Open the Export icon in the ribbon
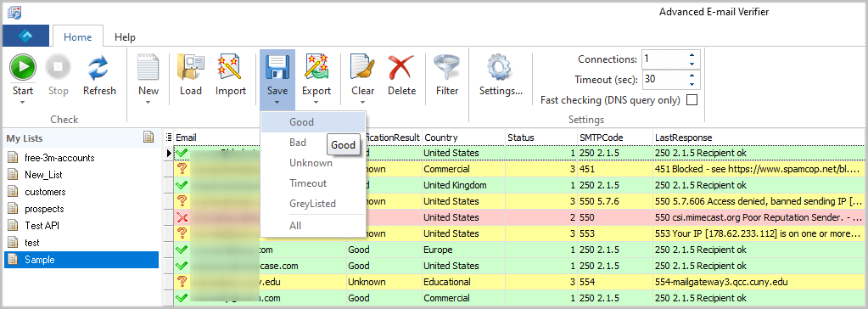 coord(316,68)
